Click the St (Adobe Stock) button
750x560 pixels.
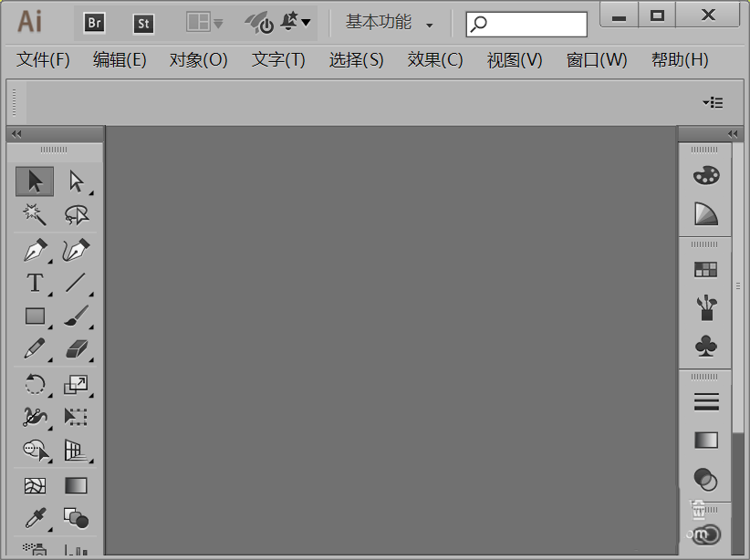tap(143, 24)
